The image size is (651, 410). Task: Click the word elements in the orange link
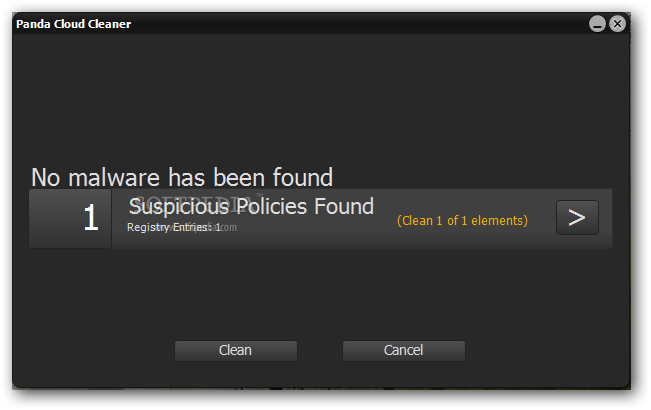click(499, 220)
